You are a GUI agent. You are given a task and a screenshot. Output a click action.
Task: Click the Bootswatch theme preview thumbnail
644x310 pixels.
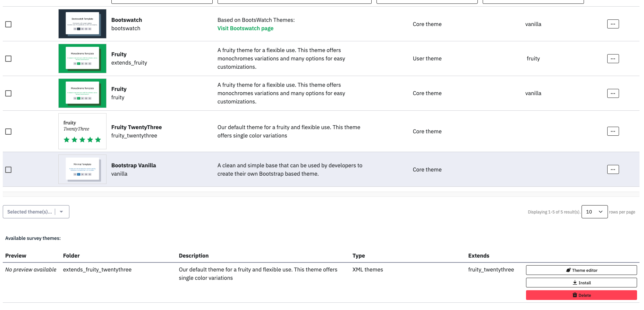pos(82,24)
